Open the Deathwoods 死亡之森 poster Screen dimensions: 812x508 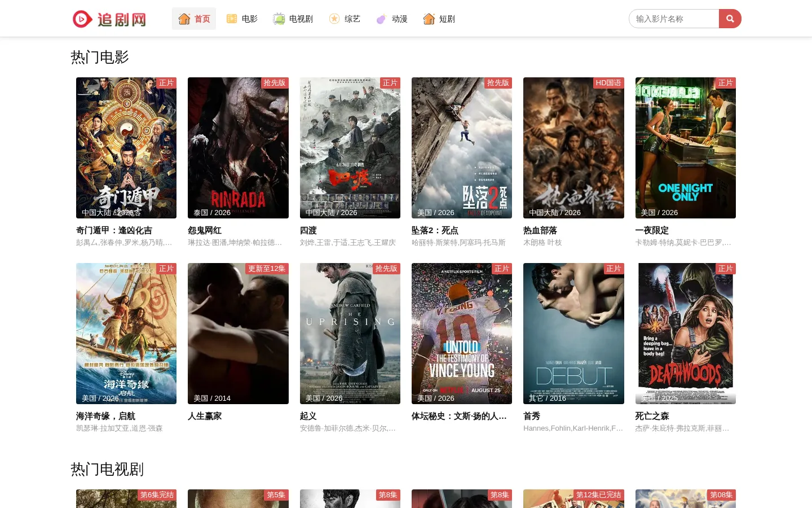click(x=686, y=334)
